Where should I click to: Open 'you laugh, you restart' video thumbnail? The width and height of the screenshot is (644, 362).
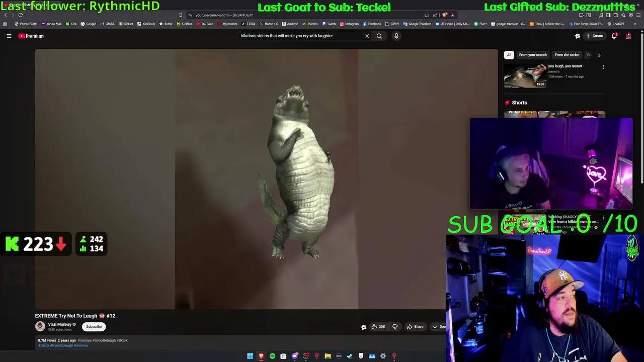(x=525, y=76)
